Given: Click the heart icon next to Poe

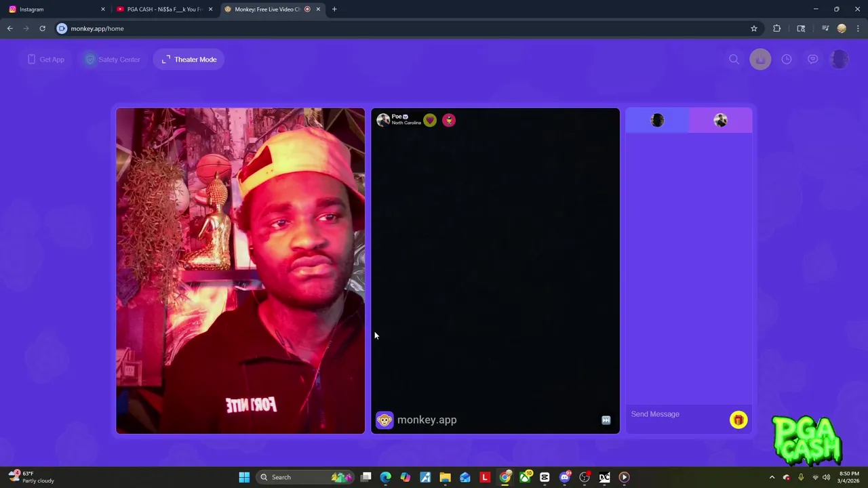Looking at the screenshot, I should click(430, 120).
